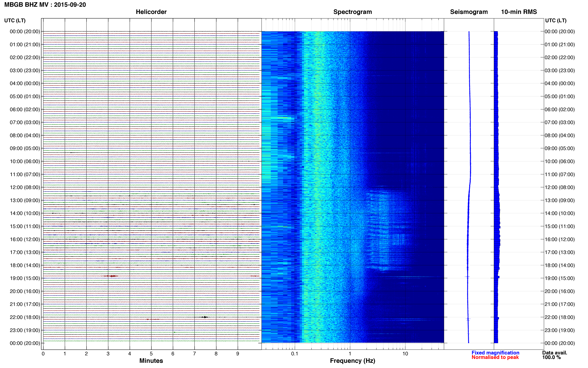
Task: Select the 'Helicorder' panel heading
Action: tap(151, 12)
